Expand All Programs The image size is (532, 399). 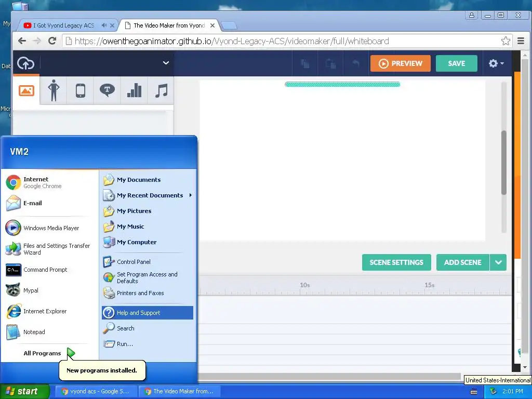(49, 353)
